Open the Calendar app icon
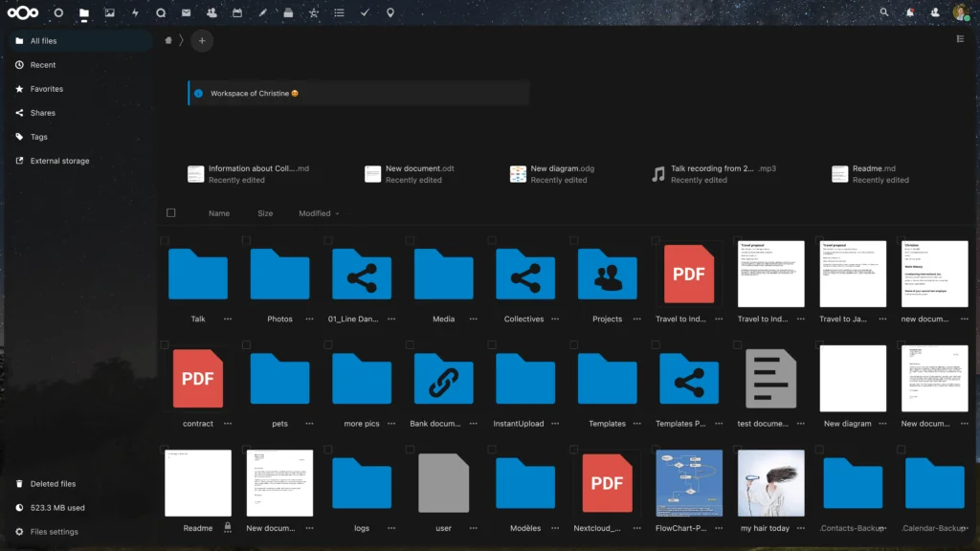This screenshot has height=551, width=980. (237, 12)
